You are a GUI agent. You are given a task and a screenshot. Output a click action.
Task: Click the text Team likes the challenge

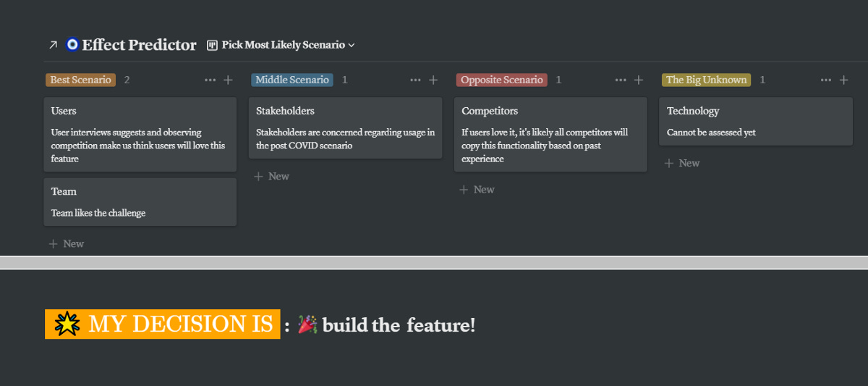click(x=98, y=213)
